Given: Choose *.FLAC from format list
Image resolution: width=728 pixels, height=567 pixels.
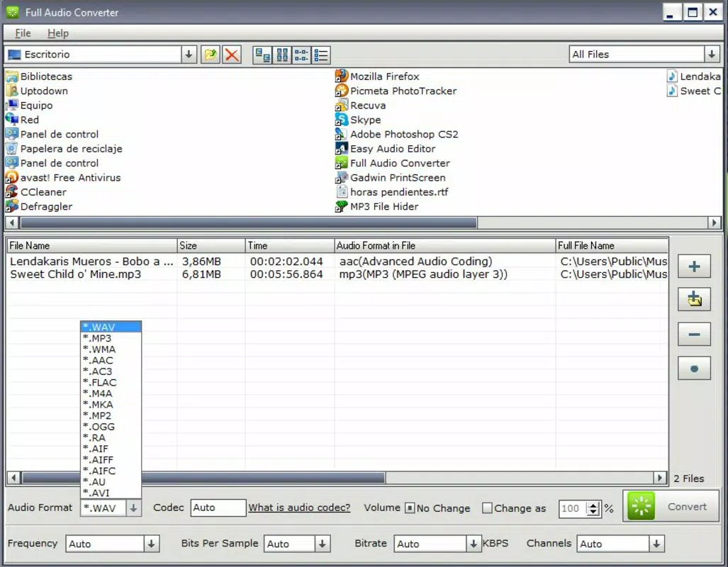Looking at the screenshot, I should click(111, 382).
